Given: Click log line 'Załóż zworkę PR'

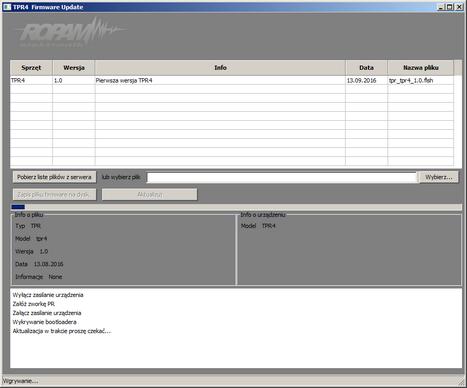Looking at the screenshot, I should pos(34,304).
